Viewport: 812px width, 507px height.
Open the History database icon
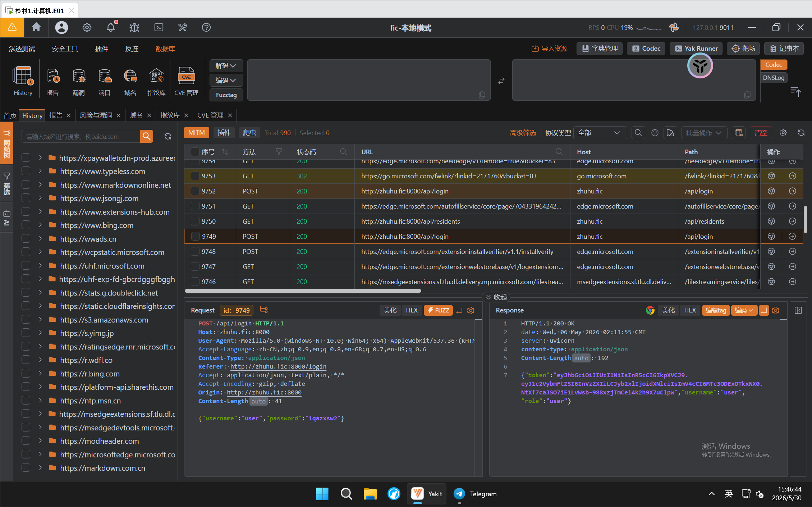[23, 81]
